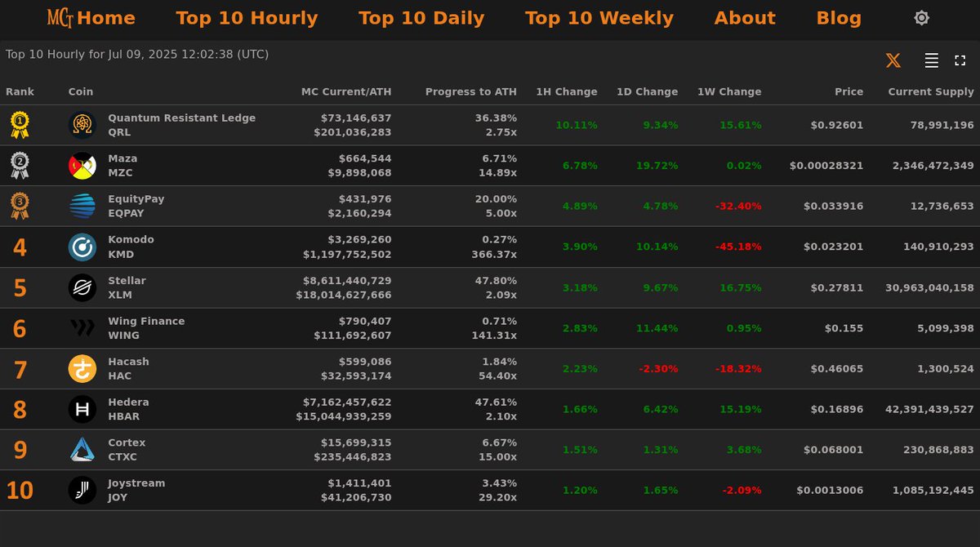
Task: Switch to the list view icon
Action: coord(931,60)
